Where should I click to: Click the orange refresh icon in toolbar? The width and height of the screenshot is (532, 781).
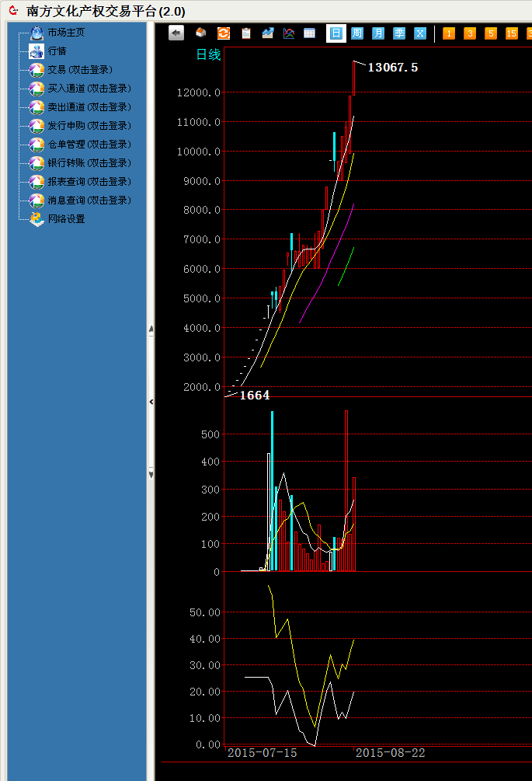click(x=224, y=33)
